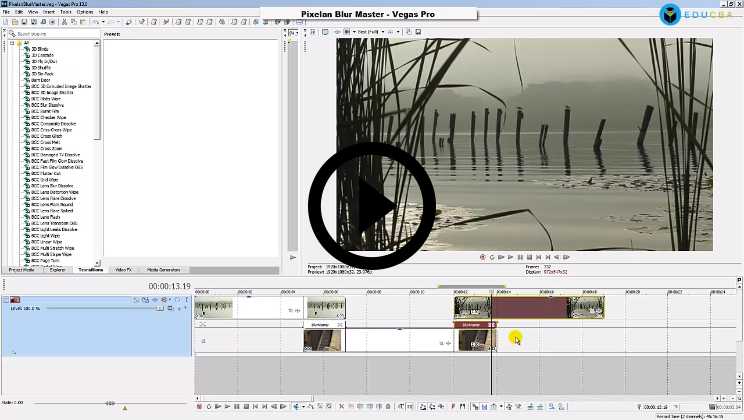Click the playback Rate slider

point(110,403)
